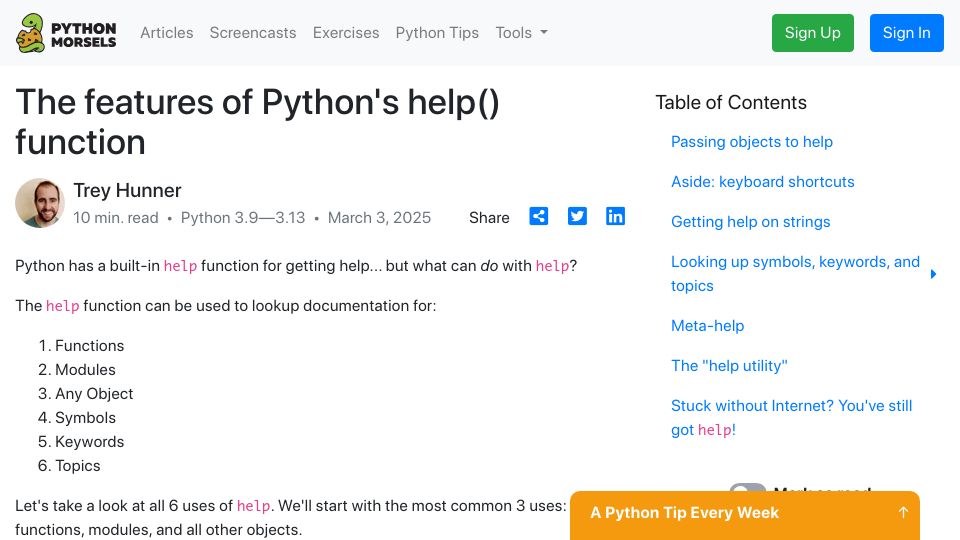
Task: Click the green Sign Up button
Action: click(x=812, y=32)
